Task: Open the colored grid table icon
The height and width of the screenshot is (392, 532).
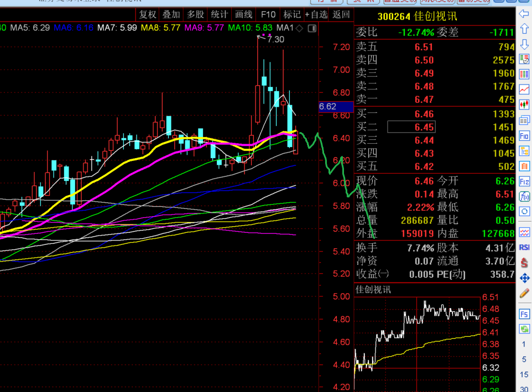Action: pos(524,74)
